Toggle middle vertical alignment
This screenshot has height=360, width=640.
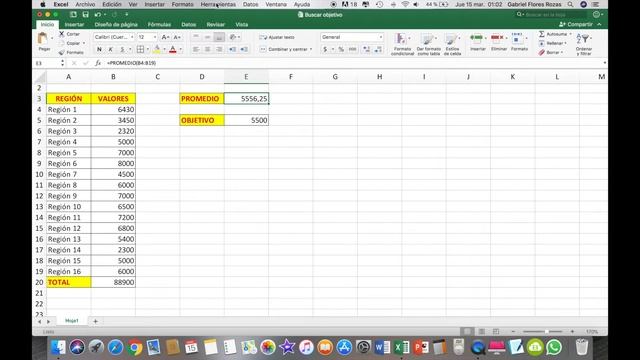click(x=207, y=37)
